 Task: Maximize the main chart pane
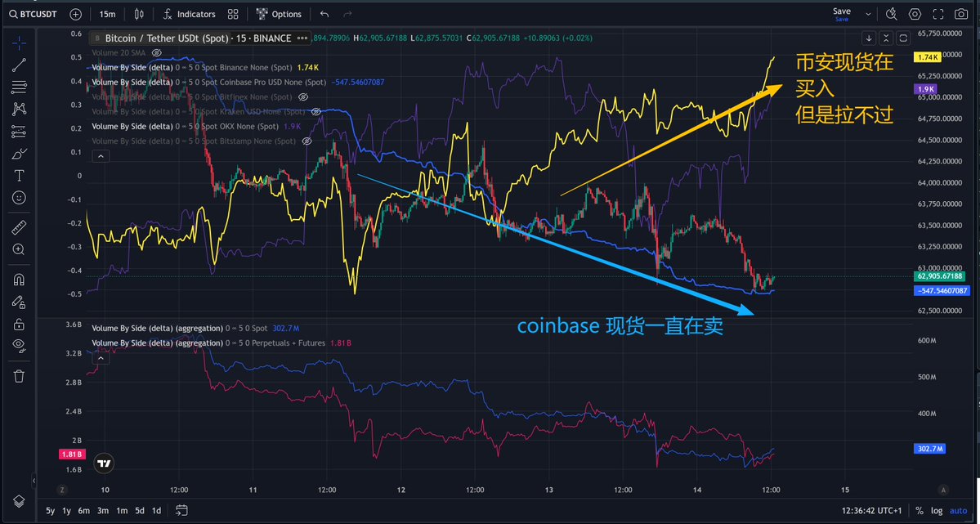903,38
